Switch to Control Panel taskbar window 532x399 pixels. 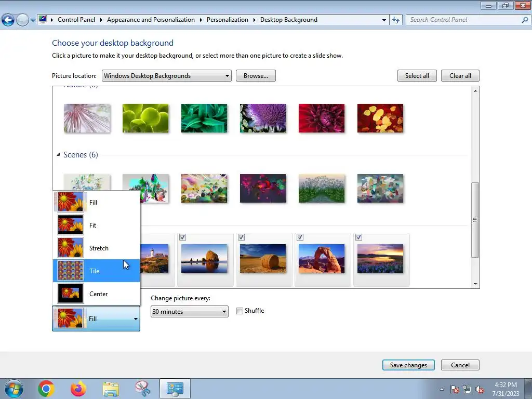click(175, 389)
